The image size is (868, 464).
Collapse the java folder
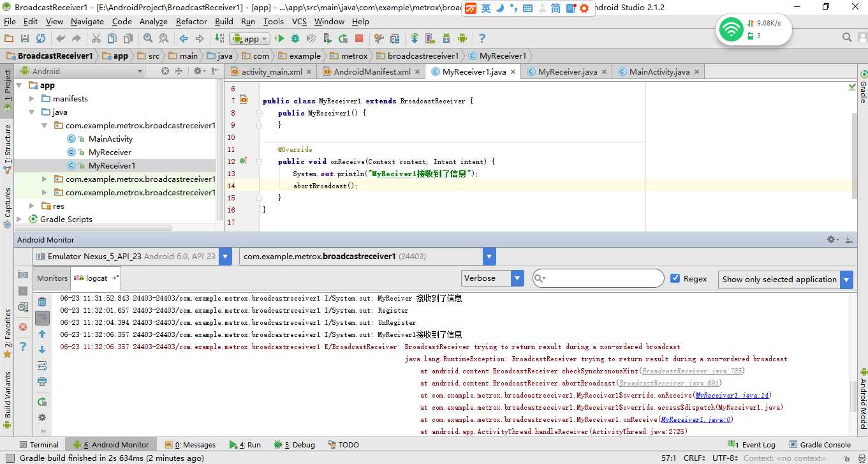click(32, 112)
